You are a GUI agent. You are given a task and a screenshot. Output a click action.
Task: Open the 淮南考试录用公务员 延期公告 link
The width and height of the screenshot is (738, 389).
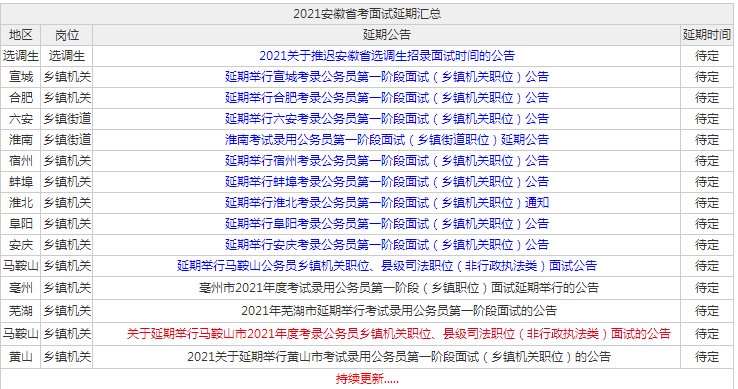pos(386,139)
